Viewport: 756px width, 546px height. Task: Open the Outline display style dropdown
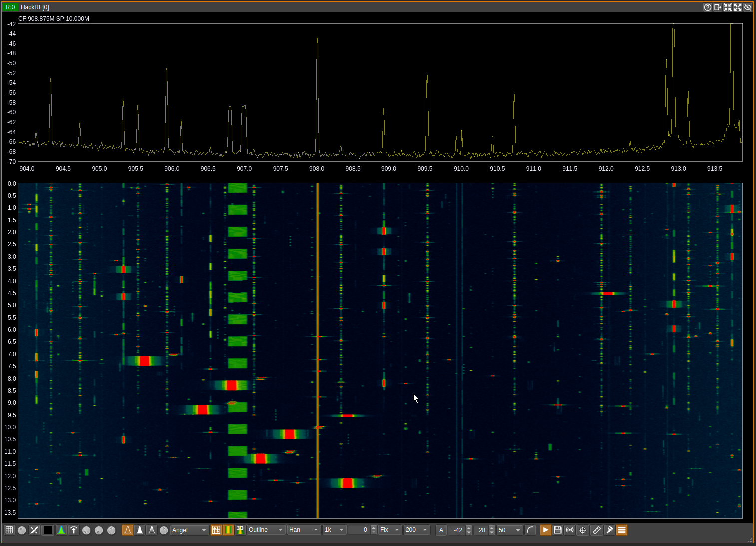point(266,530)
